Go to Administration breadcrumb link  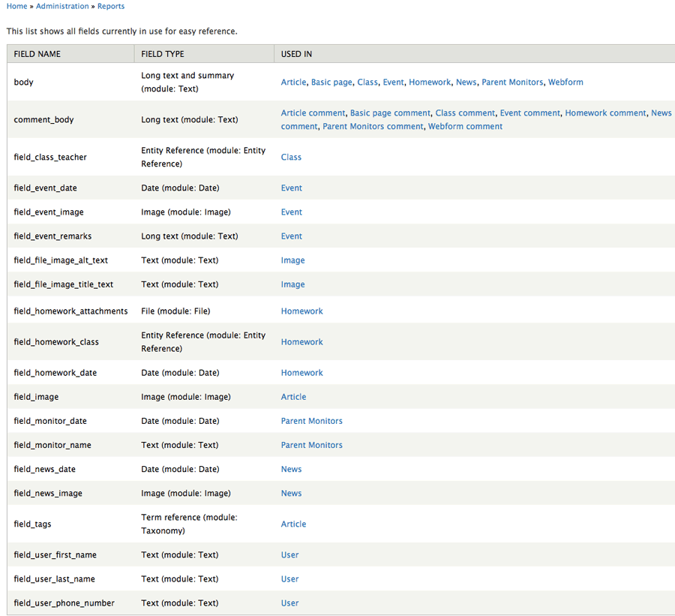pyautogui.click(x=62, y=6)
